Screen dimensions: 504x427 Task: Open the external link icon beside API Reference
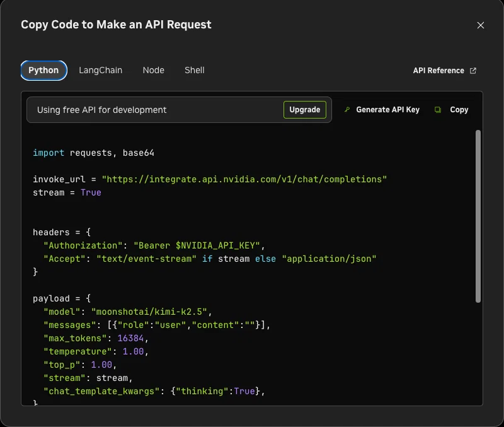coord(473,71)
